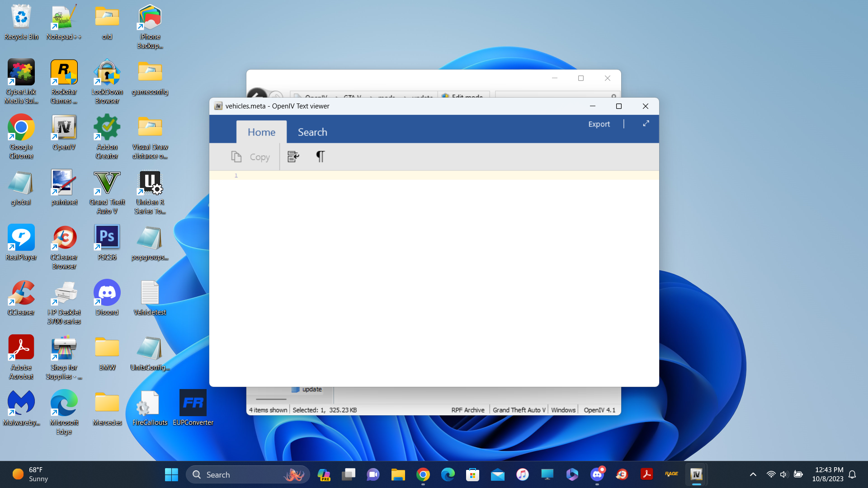Click the Copy button
This screenshot has width=868, height=488.
tap(250, 157)
